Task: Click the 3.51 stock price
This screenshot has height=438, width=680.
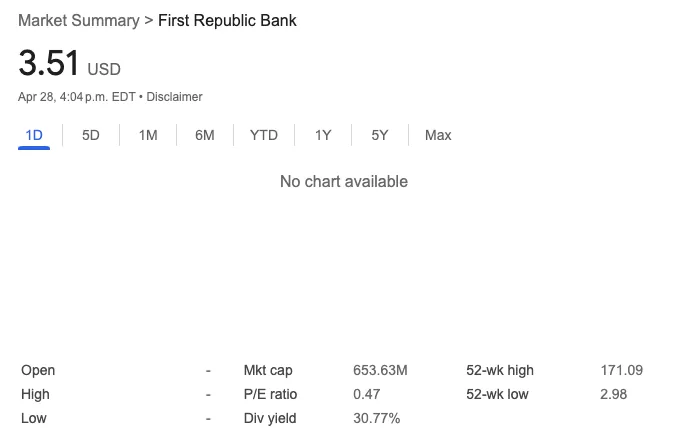Action: [49, 63]
